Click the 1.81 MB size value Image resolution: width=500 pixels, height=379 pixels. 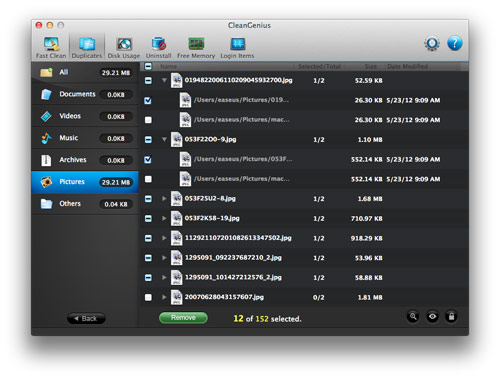point(370,297)
